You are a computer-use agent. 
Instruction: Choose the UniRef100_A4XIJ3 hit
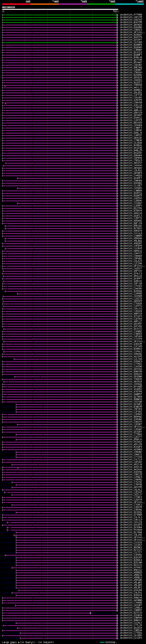pyautogui.click(x=131, y=87)
